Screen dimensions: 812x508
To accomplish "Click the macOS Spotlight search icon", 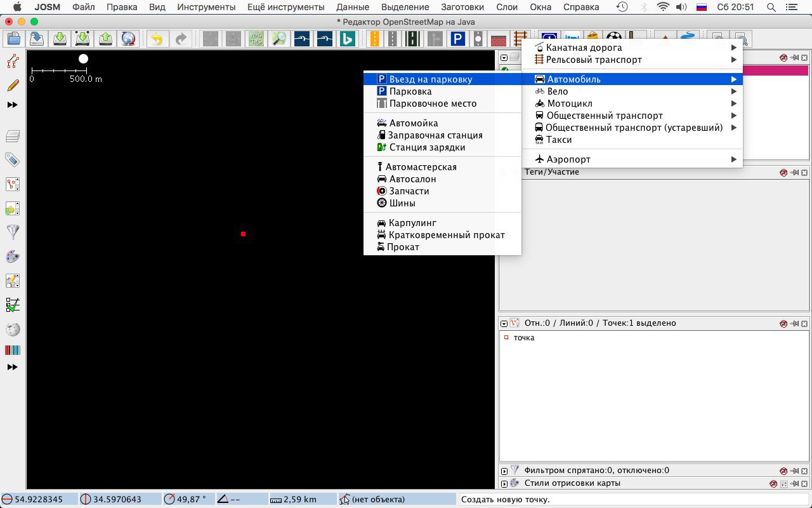I will pos(771,7).
